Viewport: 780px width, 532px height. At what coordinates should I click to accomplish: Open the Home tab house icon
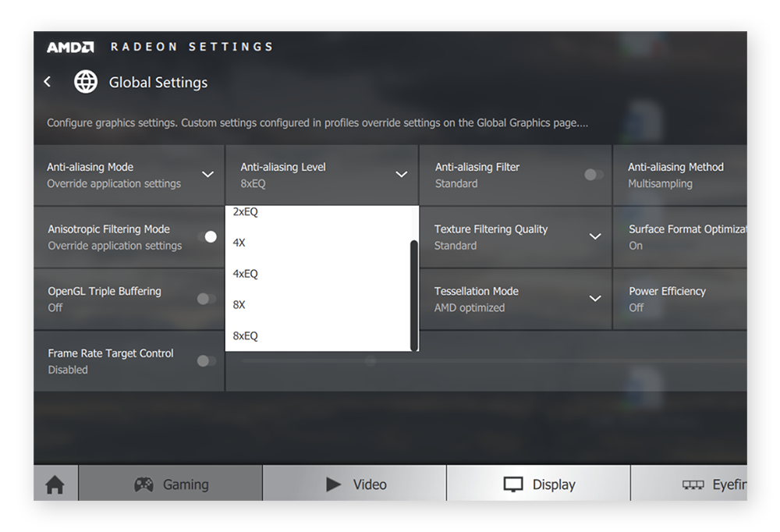pyautogui.click(x=55, y=484)
